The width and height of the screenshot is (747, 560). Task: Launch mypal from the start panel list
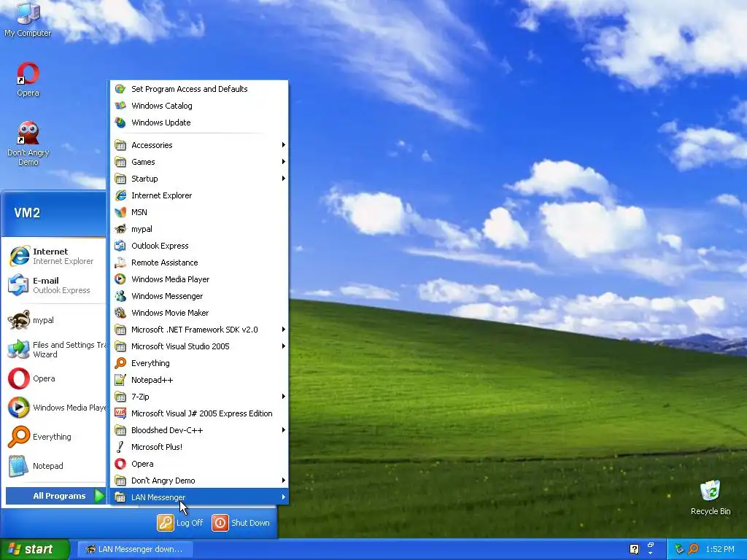click(54, 321)
